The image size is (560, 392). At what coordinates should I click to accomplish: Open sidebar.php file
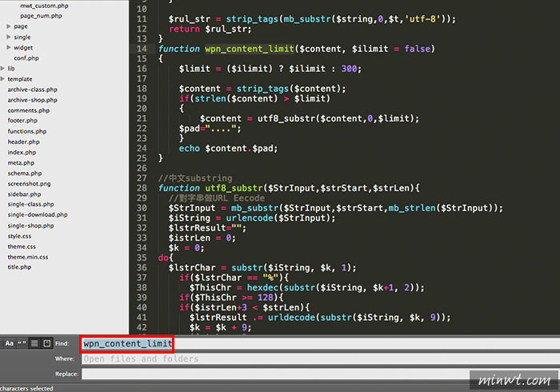(x=24, y=194)
